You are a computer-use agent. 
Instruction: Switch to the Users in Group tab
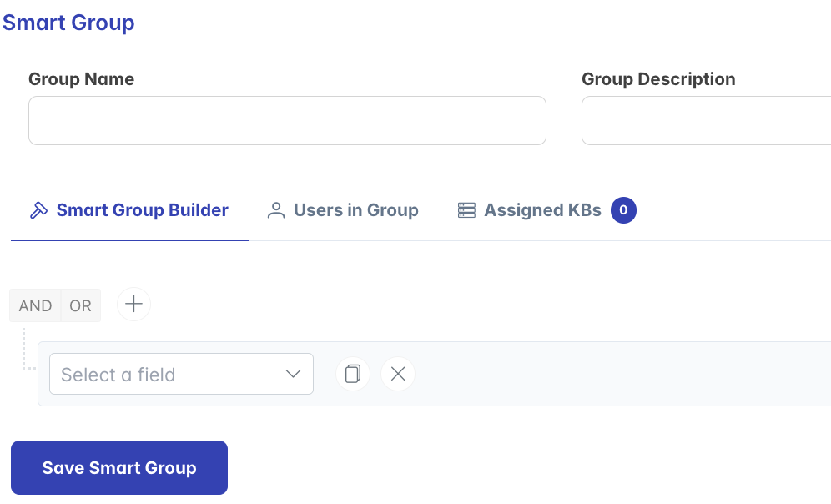pyautogui.click(x=343, y=210)
